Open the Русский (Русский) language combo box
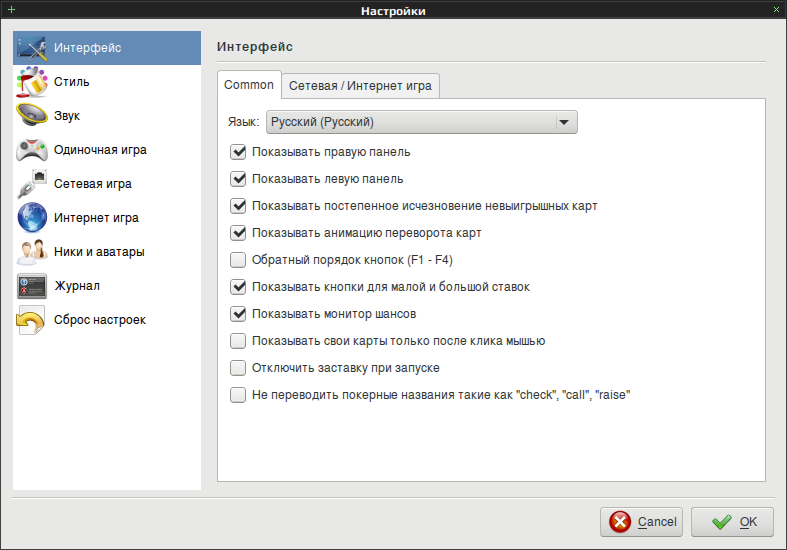This screenshot has width=787, height=550. [422, 122]
